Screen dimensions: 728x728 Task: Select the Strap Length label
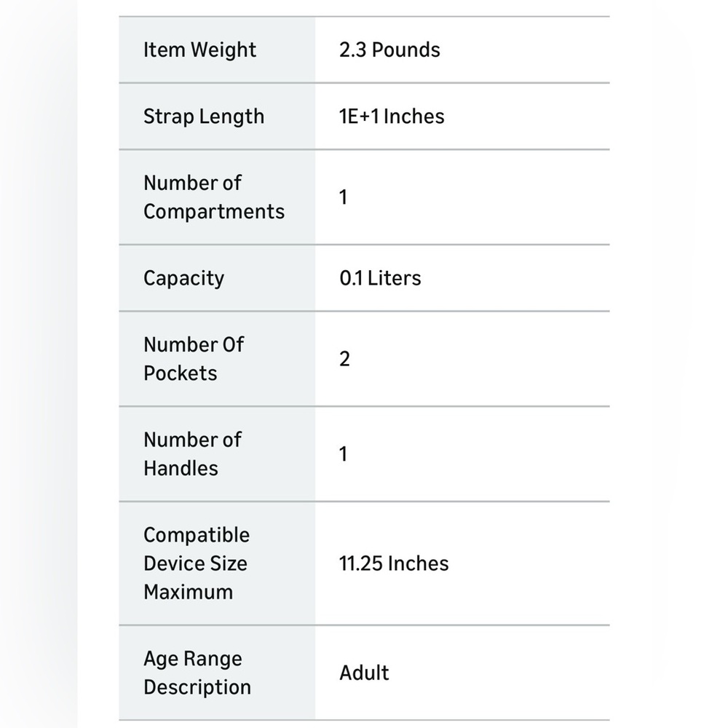tap(204, 116)
